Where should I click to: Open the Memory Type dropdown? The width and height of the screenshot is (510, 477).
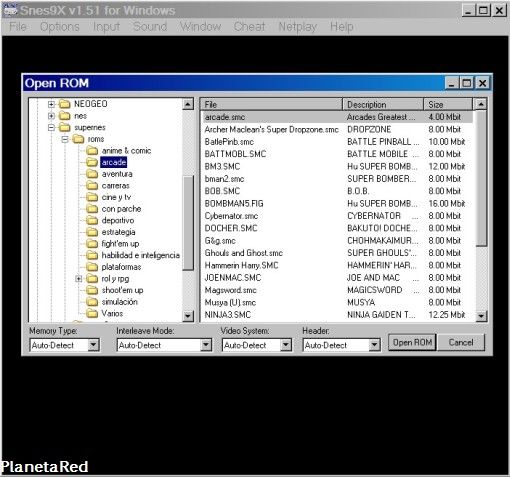pyautogui.click(x=94, y=345)
